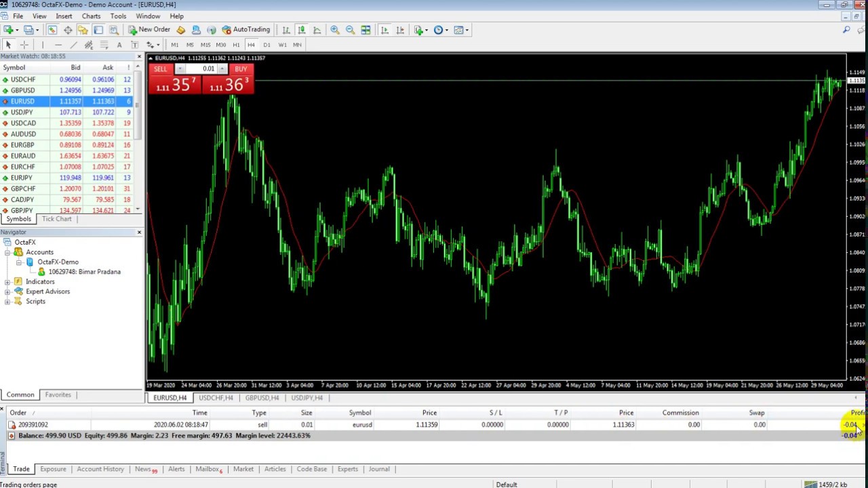Open the Account History terminal tab

click(100, 469)
